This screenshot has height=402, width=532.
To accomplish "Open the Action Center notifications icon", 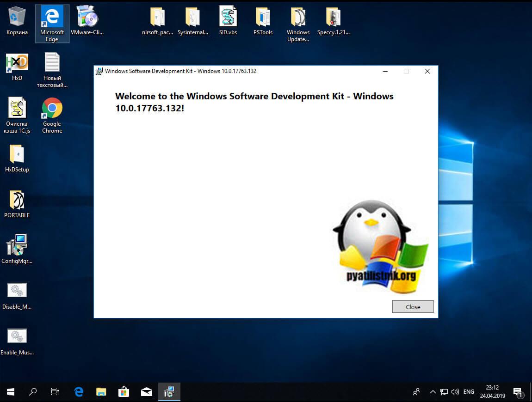I will coord(518,392).
